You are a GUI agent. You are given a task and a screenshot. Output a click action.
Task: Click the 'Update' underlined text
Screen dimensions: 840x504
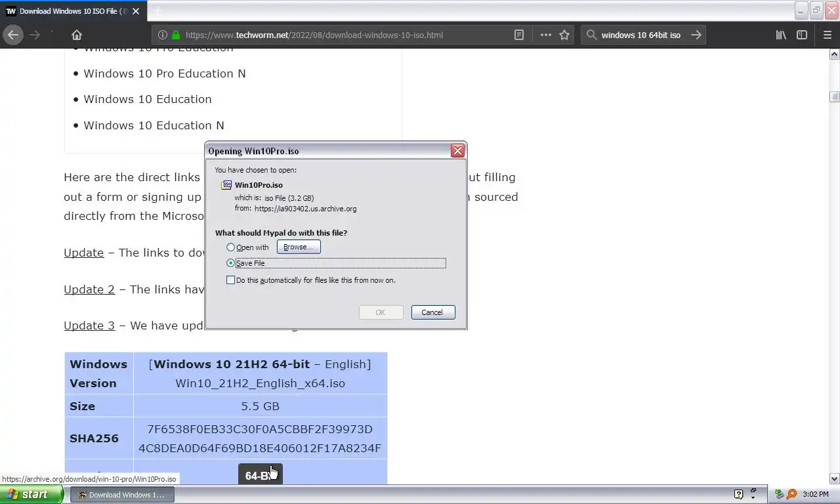coord(83,253)
